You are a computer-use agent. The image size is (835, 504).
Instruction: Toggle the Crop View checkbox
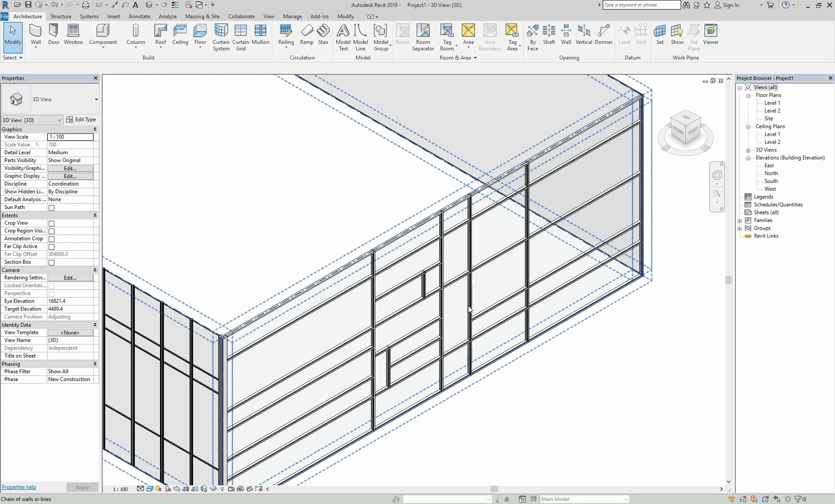click(52, 223)
